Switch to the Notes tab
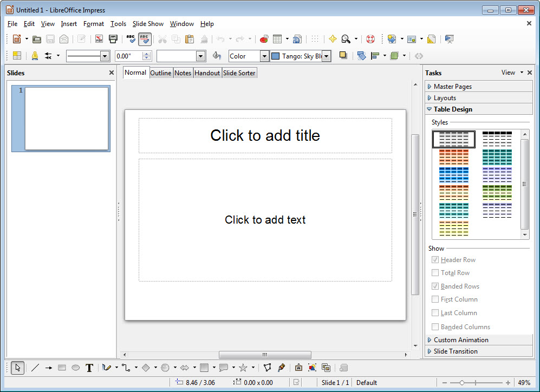The image size is (540, 392). (x=183, y=73)
